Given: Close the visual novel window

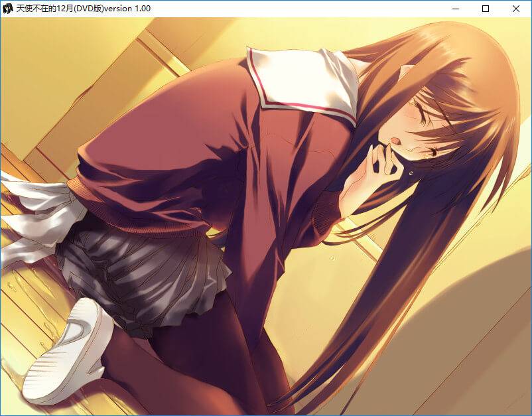Looking at the screenshot, I should tap(516, 9).
